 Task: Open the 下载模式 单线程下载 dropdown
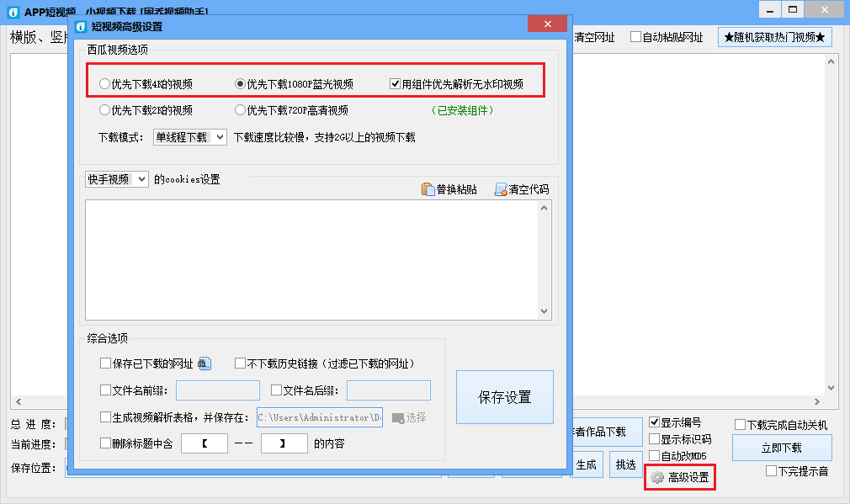pyautogui.click(x=189, y=137)
